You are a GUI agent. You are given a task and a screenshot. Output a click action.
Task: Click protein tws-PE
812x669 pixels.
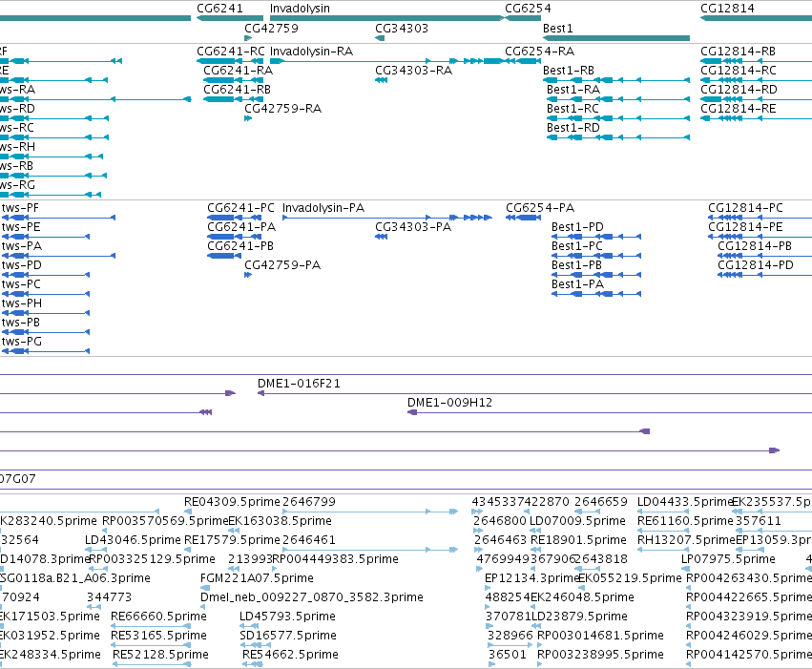pyautogui.click(x=21, y=227)
